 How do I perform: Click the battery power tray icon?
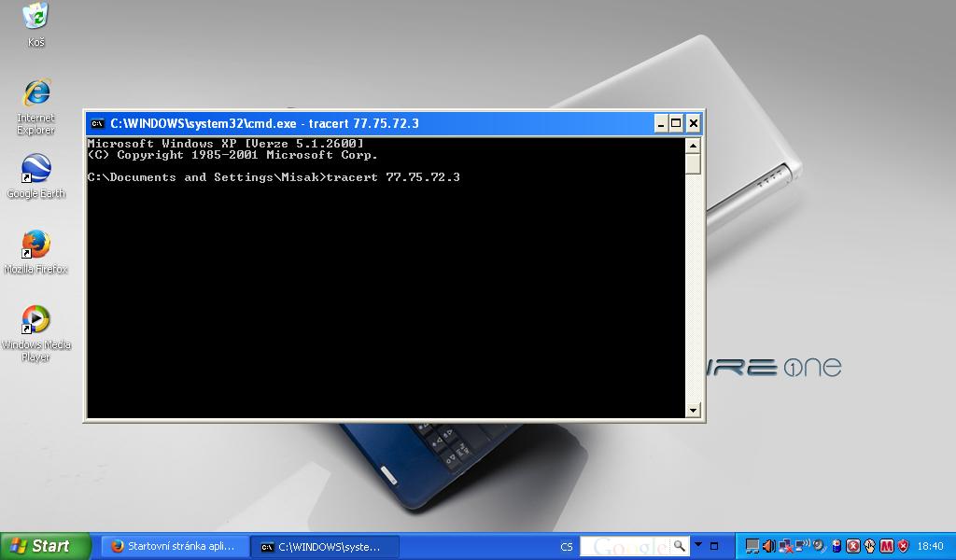[x=836, y=546]
